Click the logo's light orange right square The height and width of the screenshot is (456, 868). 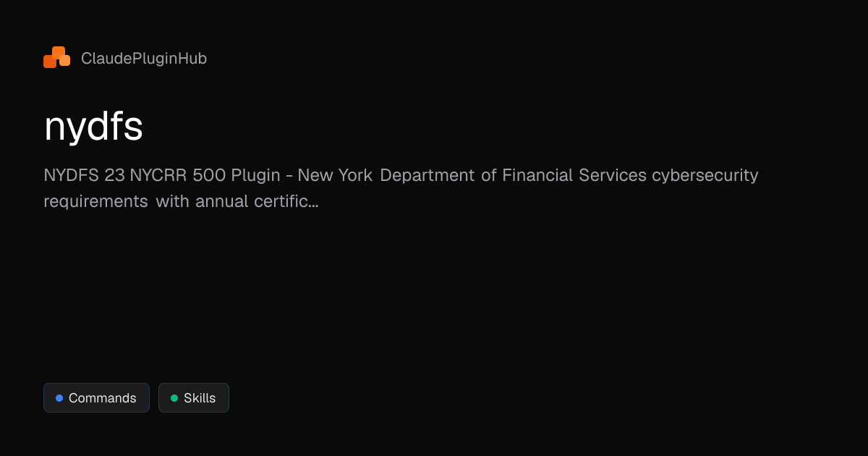[65, 61]
